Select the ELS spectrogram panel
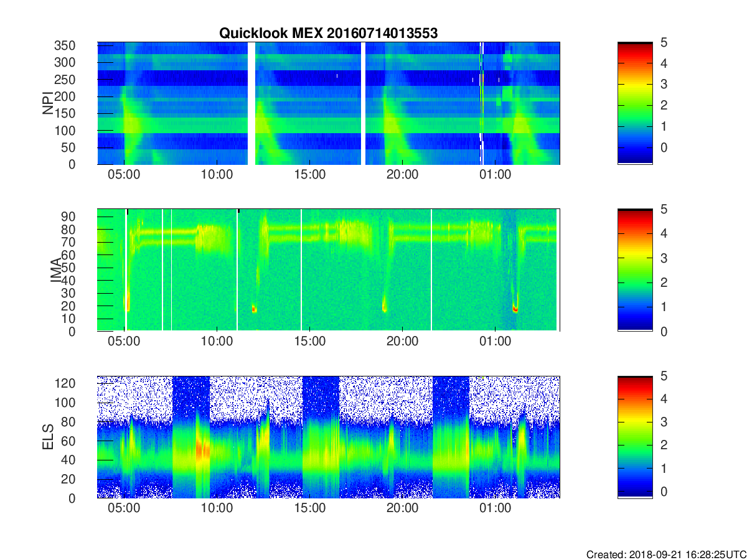Image resolution: width=747 pixels, height=560 pixels. (x=329, y=437)
